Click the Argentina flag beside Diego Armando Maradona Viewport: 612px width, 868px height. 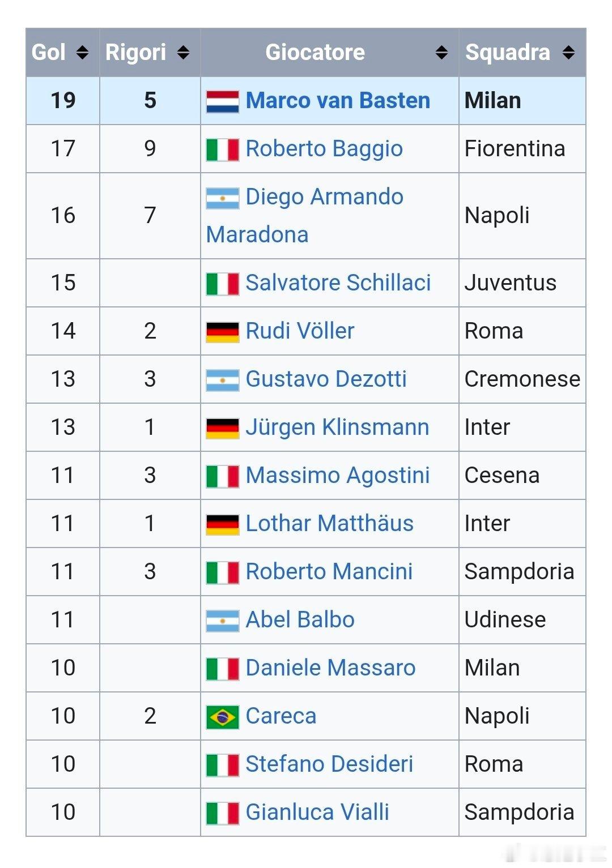222,198
